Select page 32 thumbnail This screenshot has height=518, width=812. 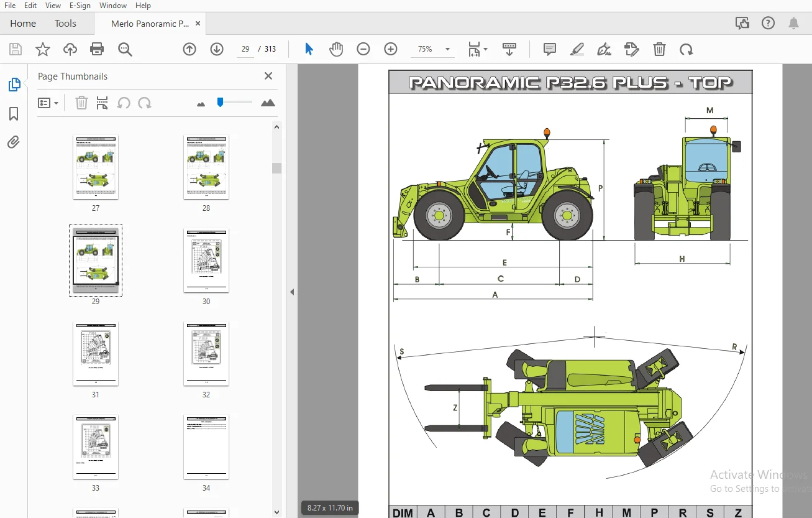click(206, 353)
